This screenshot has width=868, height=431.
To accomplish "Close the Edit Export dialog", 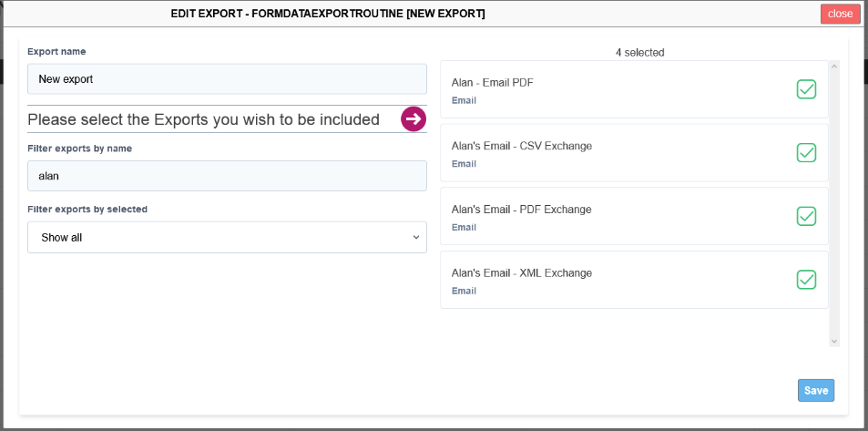I will 841,14.
